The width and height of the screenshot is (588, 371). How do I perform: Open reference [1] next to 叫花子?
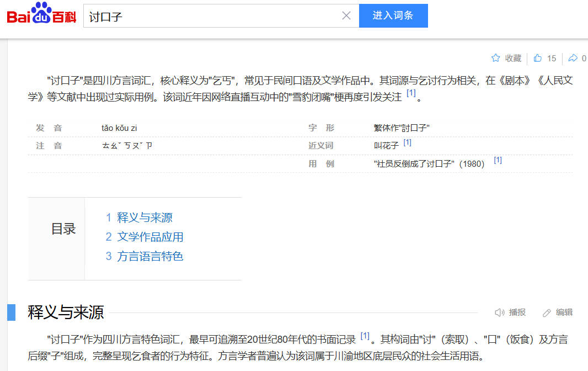pyautogui.click(x=407, y=142)
